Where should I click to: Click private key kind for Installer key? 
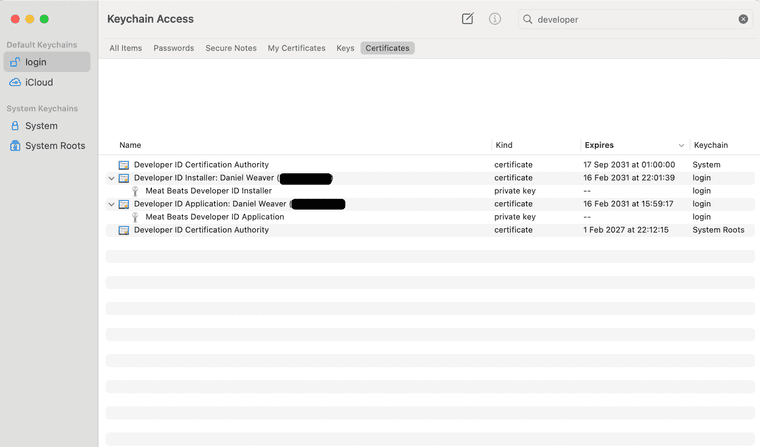pyautogui.click(x=515, y=191)
